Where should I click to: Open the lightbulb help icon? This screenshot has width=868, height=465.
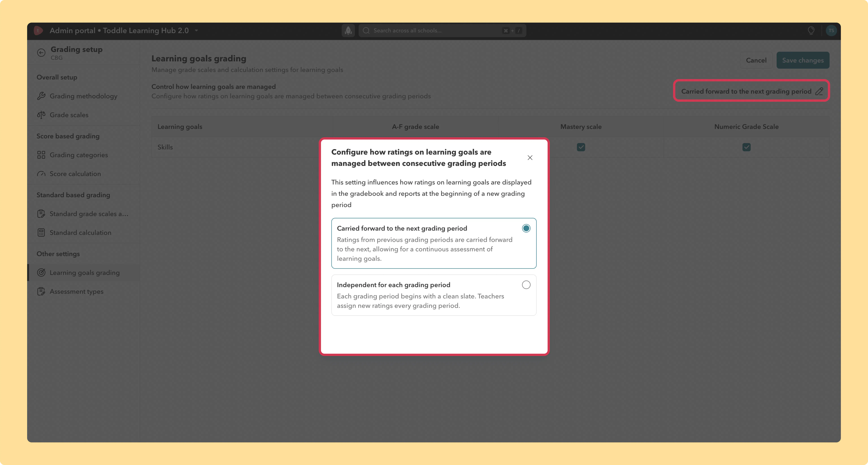[x=811, y=31]
